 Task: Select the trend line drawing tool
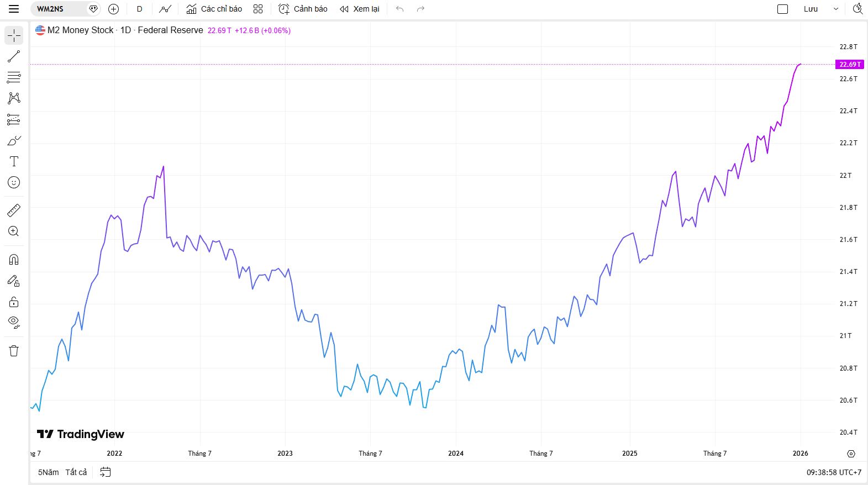14,56
